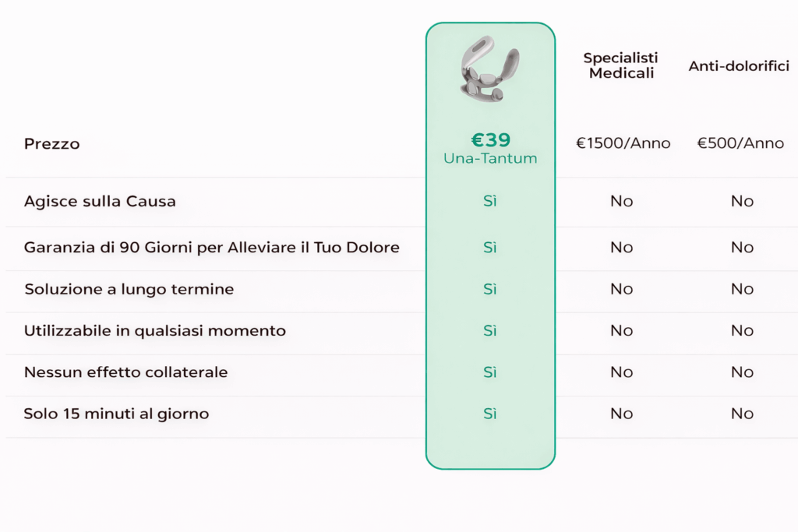Click the Soluzione a lungo termine label
Image resolution: width=798 pixels, height=532 pixels.
[129, 289]
